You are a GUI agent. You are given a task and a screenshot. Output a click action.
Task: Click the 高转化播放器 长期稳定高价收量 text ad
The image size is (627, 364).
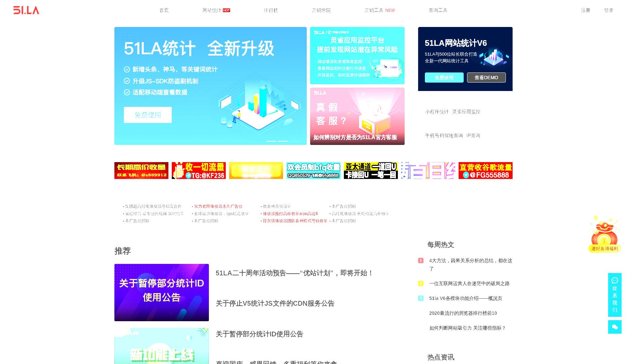coord(360,214)
